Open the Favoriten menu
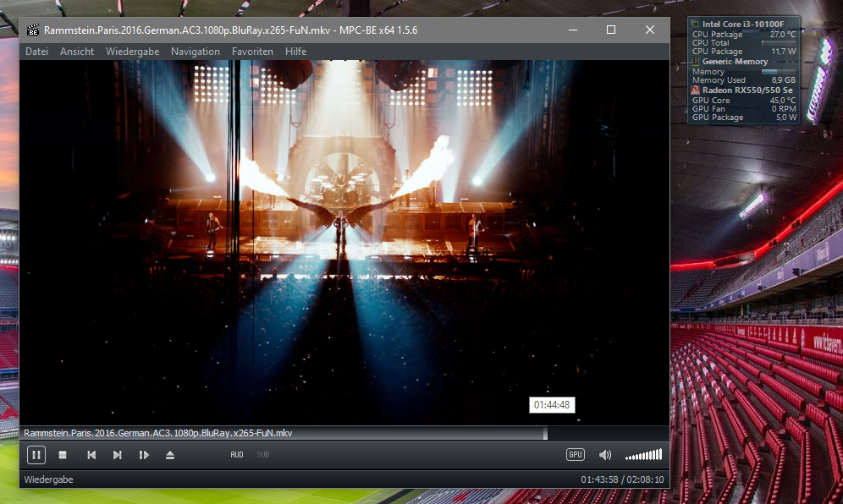 [x=252, y=52]
